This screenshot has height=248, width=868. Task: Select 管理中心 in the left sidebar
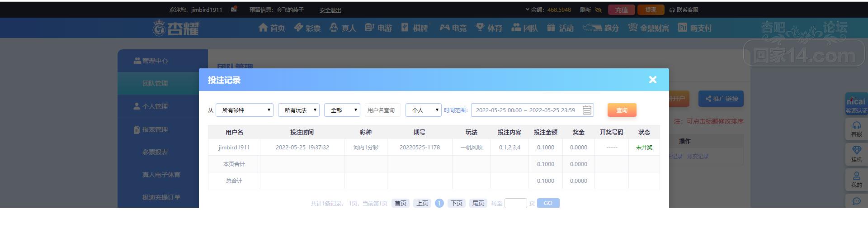point(155,61)
